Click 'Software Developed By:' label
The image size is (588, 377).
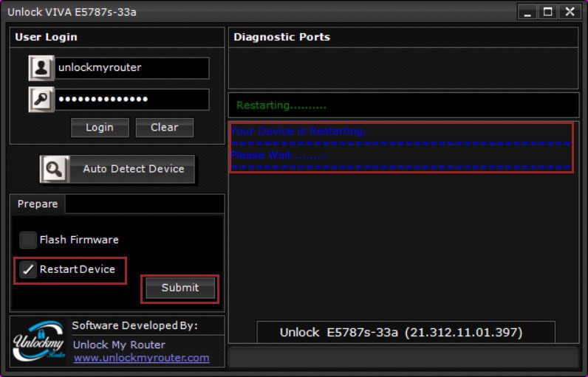134,325
